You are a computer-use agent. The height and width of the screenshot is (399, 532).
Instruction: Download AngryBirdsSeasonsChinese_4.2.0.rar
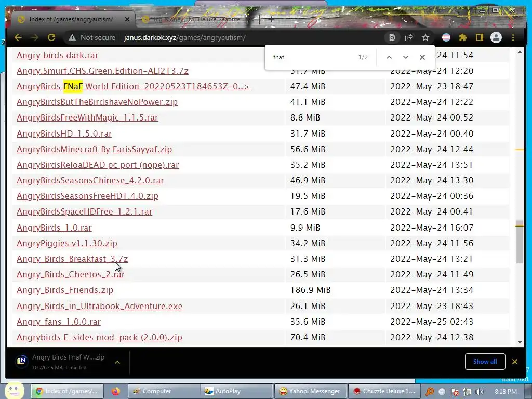(90, 180)
